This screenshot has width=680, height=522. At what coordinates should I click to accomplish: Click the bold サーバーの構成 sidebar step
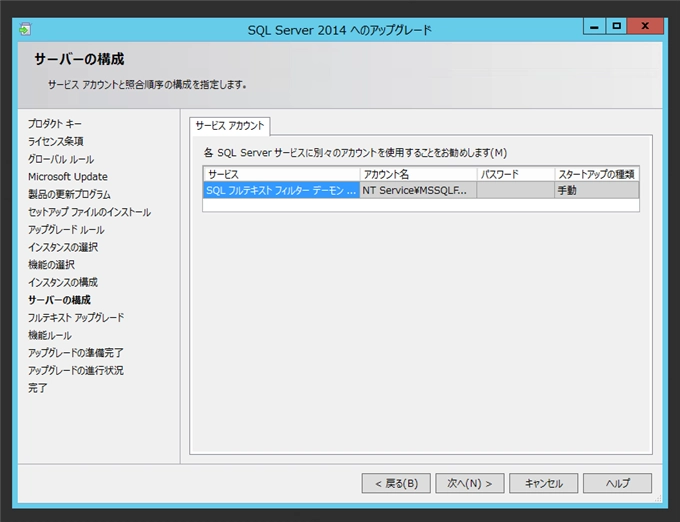pos(59,300)
